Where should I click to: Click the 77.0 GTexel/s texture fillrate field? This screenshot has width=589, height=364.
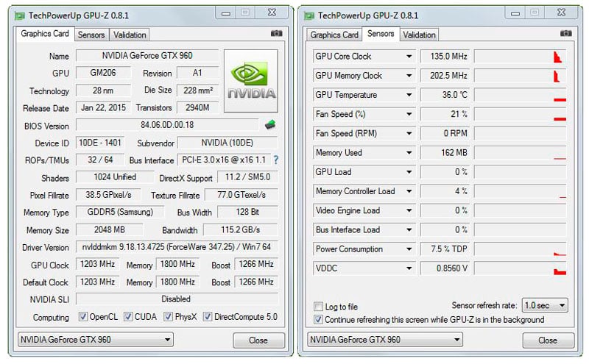[241, 195]
